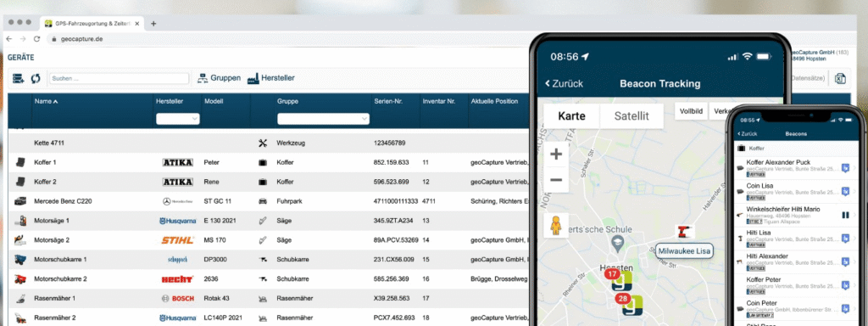Click the Hecht logo in Motorschubkarre 2 row
The image size is (868, 326).
[178, 278]
